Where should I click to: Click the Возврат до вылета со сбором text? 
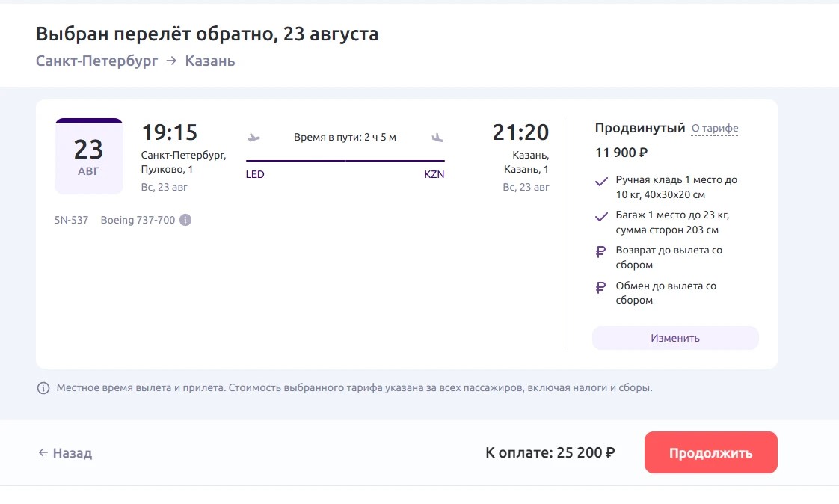click(669, 257)
